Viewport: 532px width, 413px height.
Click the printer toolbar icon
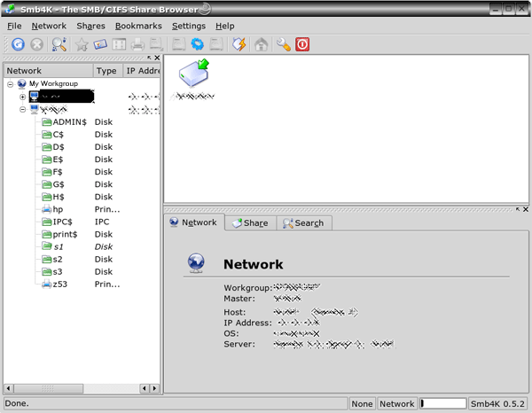coord(137,44)
